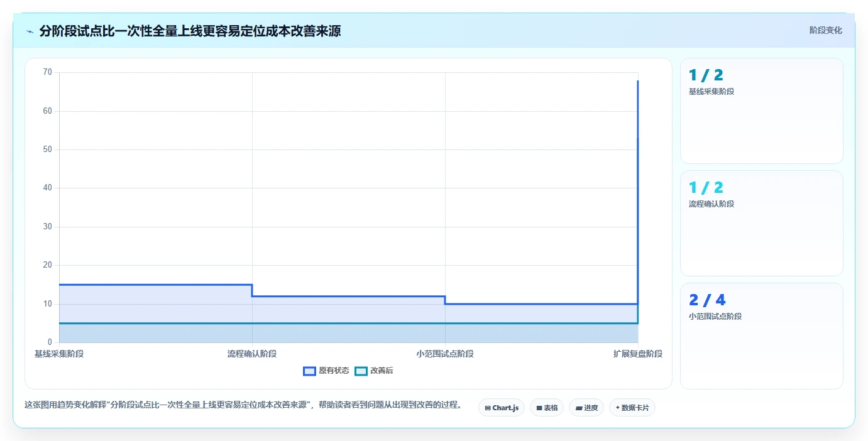Click the y-axis value 60

(x=48, y=111)
